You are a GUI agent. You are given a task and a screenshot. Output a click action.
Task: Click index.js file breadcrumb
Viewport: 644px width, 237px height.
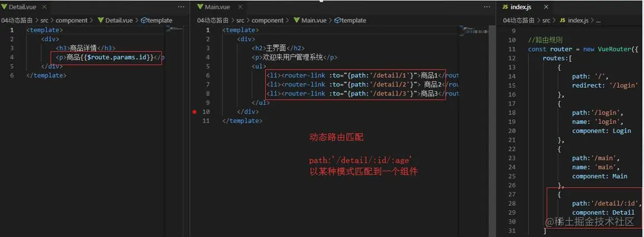(574, 20)
